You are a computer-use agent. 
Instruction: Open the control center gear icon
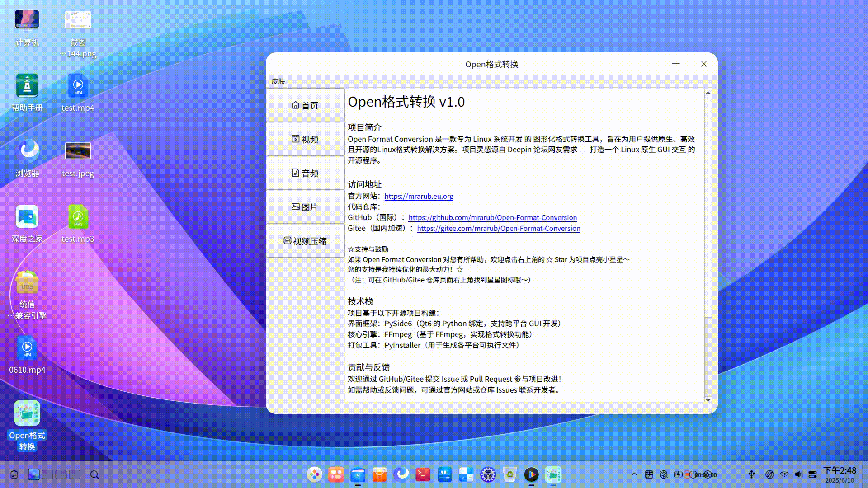[488, 474]
